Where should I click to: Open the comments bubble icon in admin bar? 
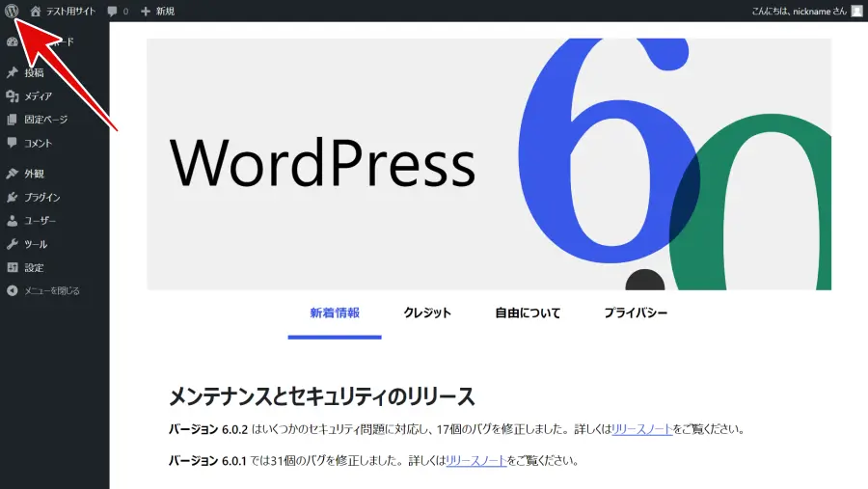[113, 11]
